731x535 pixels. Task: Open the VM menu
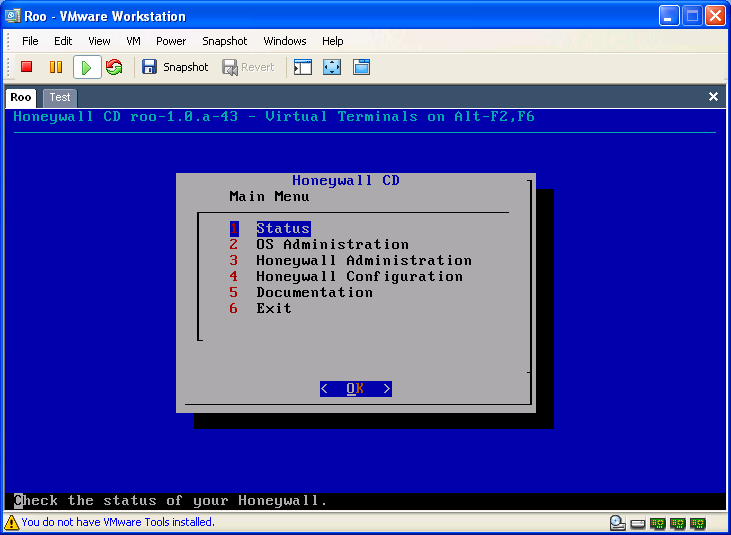tap(133, 41)
